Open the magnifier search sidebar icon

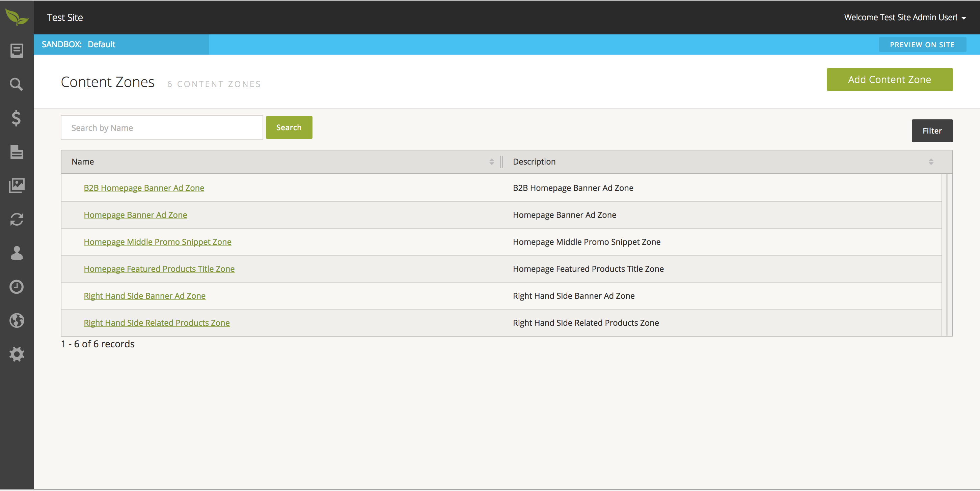point(17,84)
